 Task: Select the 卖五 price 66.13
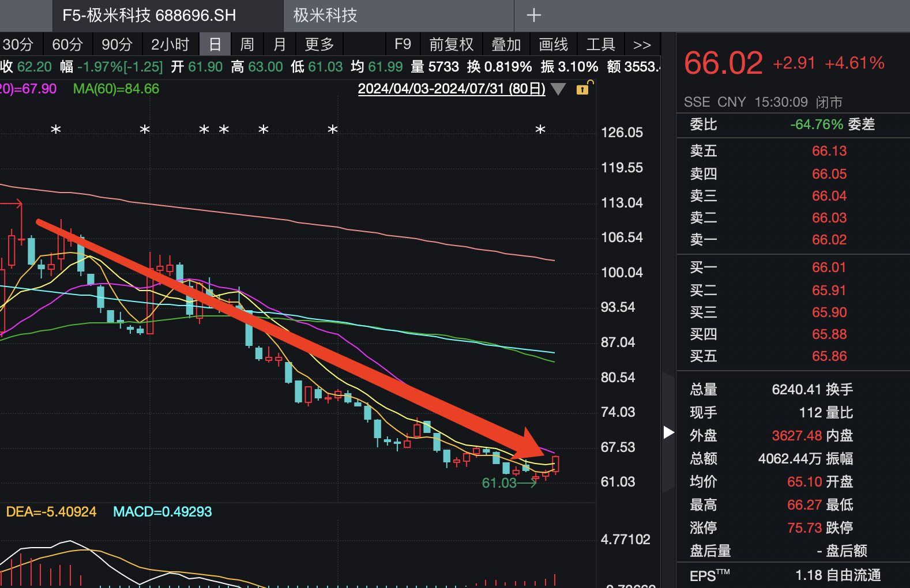829,151
